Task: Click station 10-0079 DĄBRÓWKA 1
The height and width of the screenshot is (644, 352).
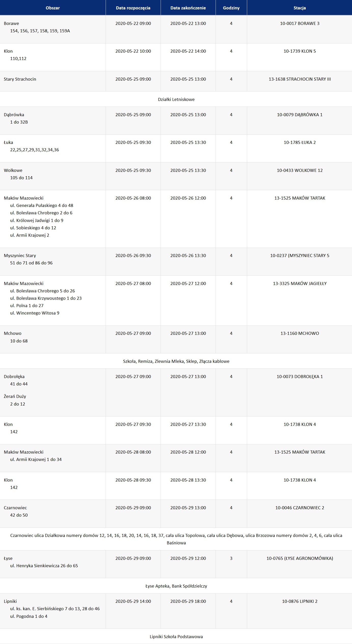Action: (x=300, y=115)
